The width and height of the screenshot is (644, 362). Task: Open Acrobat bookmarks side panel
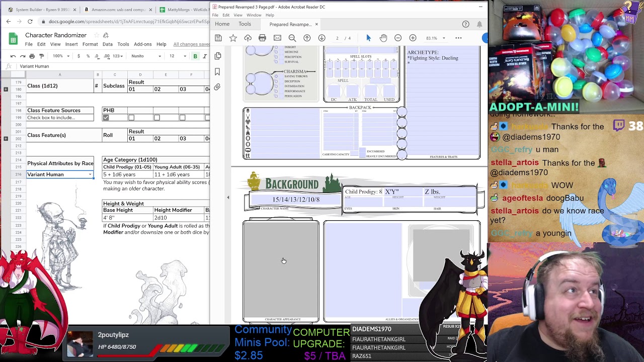pyautogui.click(x=217, y=72)
